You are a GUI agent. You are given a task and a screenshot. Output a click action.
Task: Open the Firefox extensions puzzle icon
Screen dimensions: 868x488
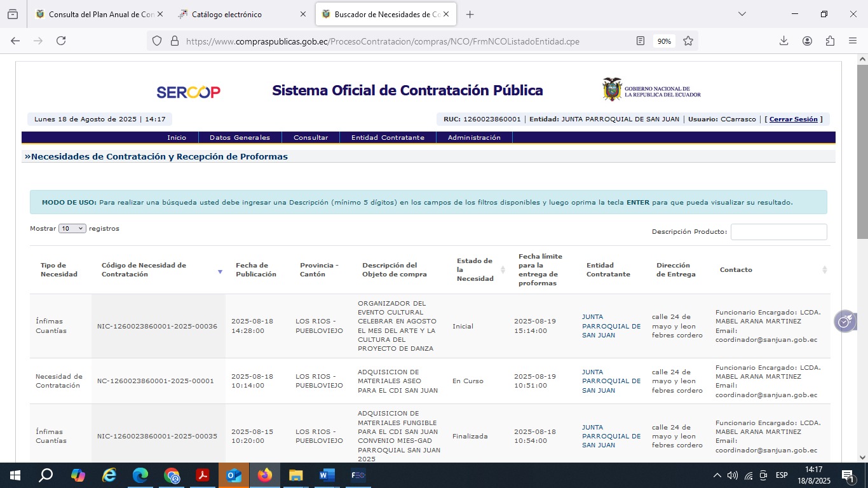pos(830,41)
